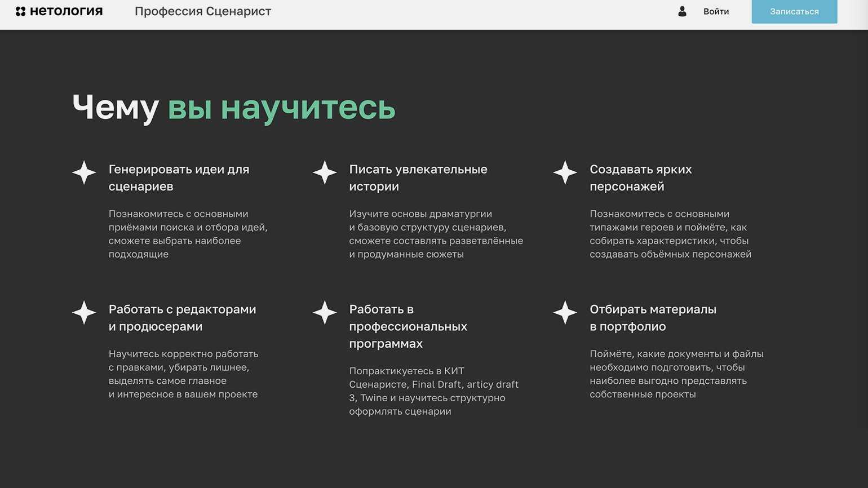The width and height of the screenshot is (868, 488).
Task: Click the Нетология logo
Action: [59, 11]
